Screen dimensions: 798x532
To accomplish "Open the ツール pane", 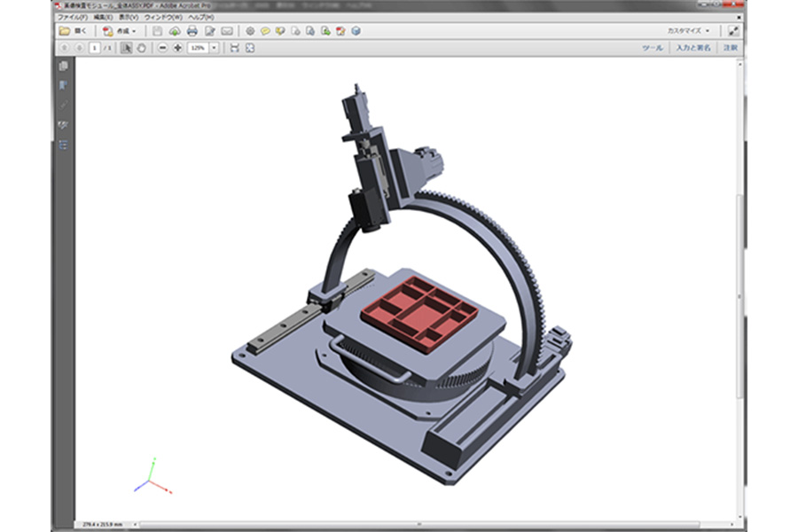I will (x=652, y=48).
